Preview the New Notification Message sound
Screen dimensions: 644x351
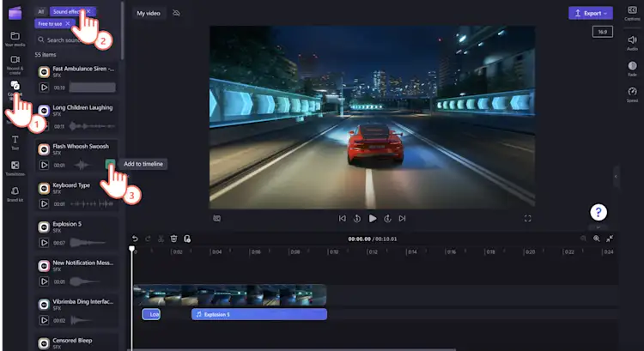(x=44, y=281)
